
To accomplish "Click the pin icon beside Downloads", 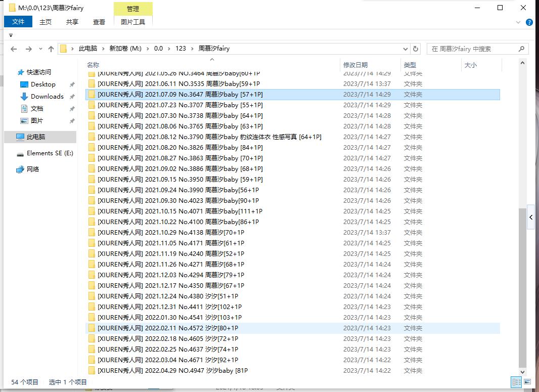I will coord(72,97).
